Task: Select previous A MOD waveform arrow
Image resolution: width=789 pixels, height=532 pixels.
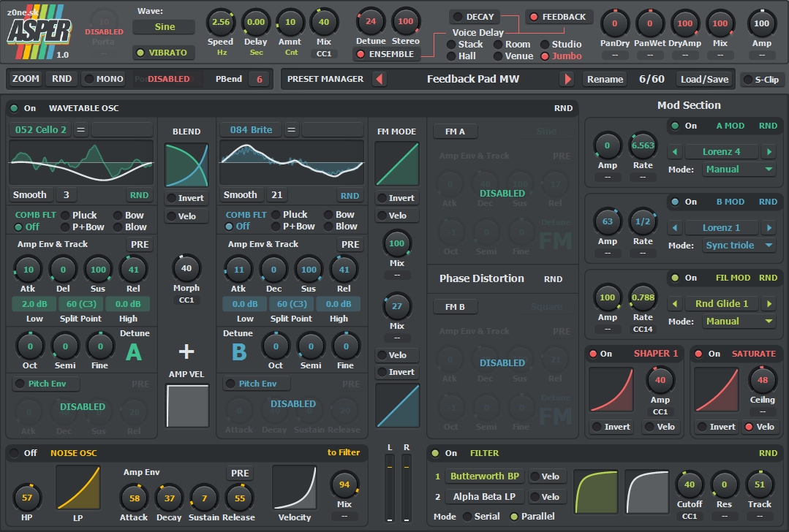Action: pos(674,151)
